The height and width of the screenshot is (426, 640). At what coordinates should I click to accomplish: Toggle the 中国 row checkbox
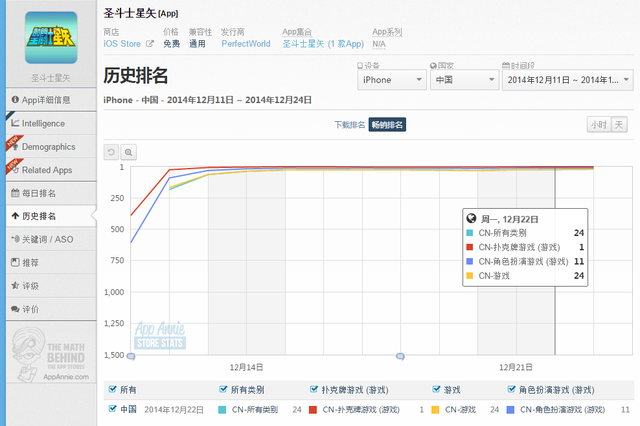click(x=112, y=408)
